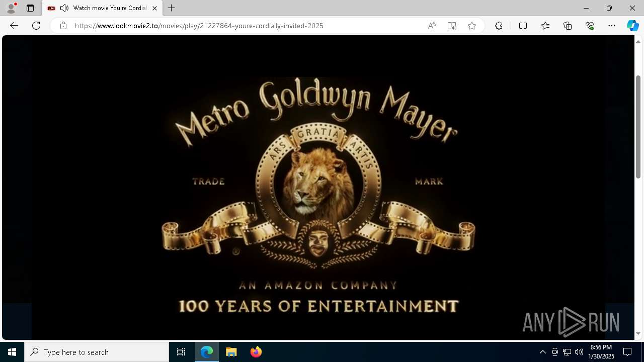Add this page to favorites
This screenshot has width=644, height=362.
pyautogui.click(x=472, y=26)
